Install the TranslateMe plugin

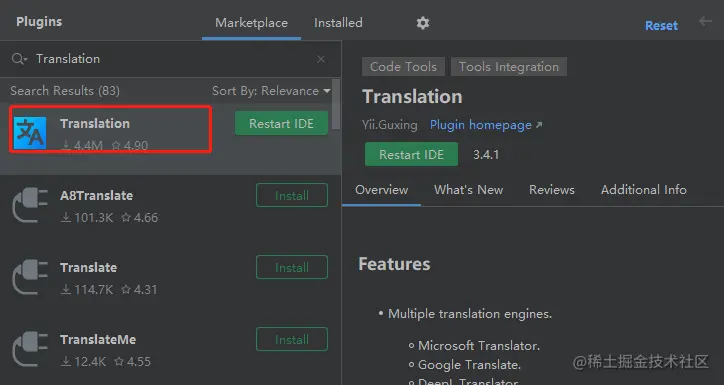coord(292,339)
